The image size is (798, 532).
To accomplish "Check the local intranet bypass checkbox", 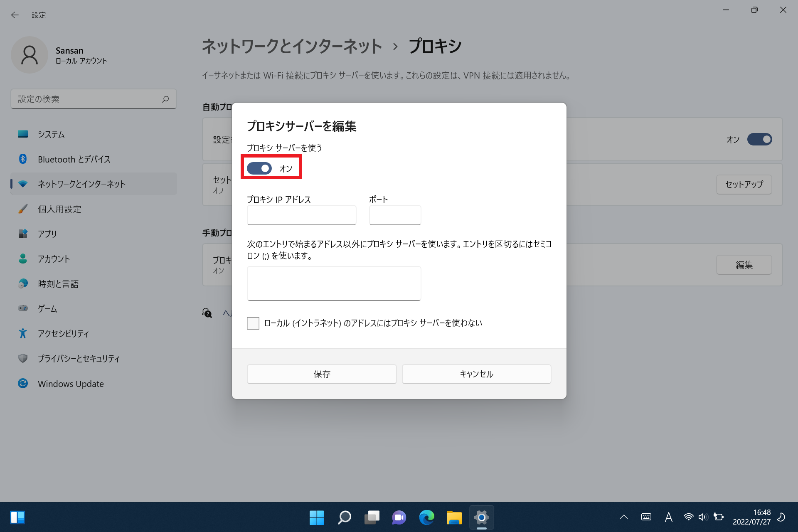I will coord(253,323).
